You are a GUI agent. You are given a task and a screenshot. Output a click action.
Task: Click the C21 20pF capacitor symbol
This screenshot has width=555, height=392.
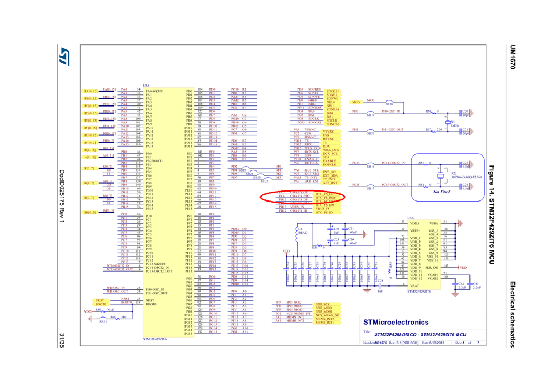pos(461,132)
